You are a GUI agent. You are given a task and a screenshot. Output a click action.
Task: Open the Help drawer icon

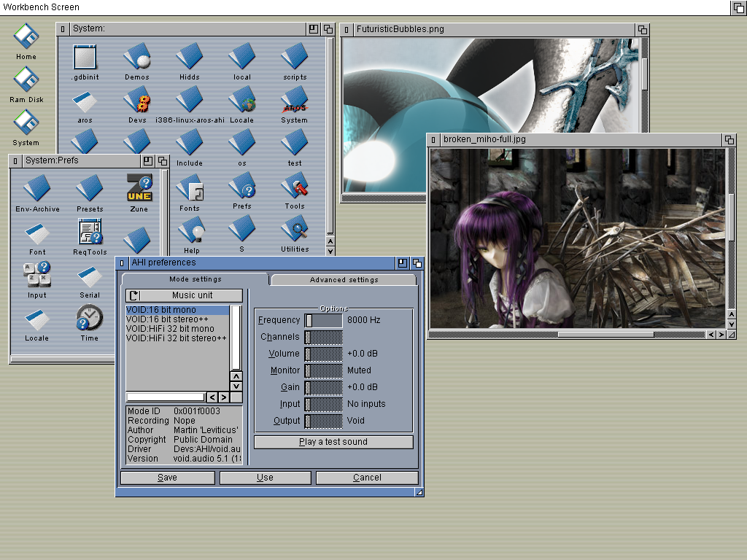(x=192, y=230)
